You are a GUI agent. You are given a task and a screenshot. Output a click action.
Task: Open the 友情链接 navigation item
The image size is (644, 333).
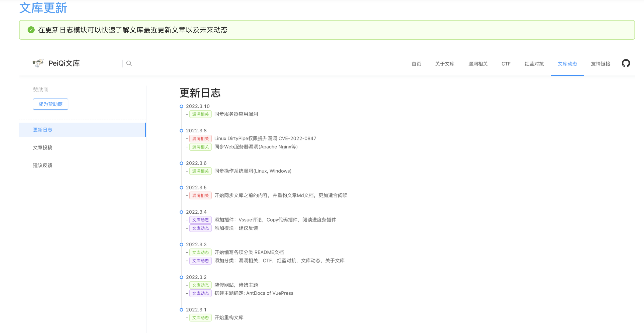600,64
